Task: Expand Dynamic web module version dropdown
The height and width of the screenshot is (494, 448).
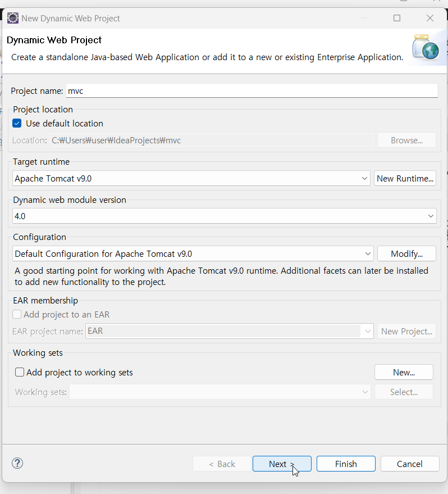Action: click(225, 216)
